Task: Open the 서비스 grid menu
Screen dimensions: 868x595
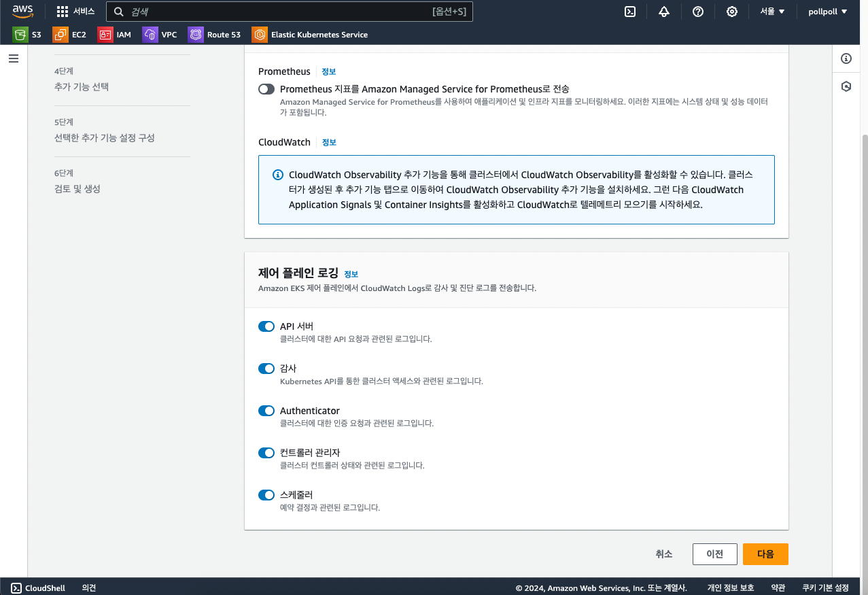Action: (x=75, y=12)
